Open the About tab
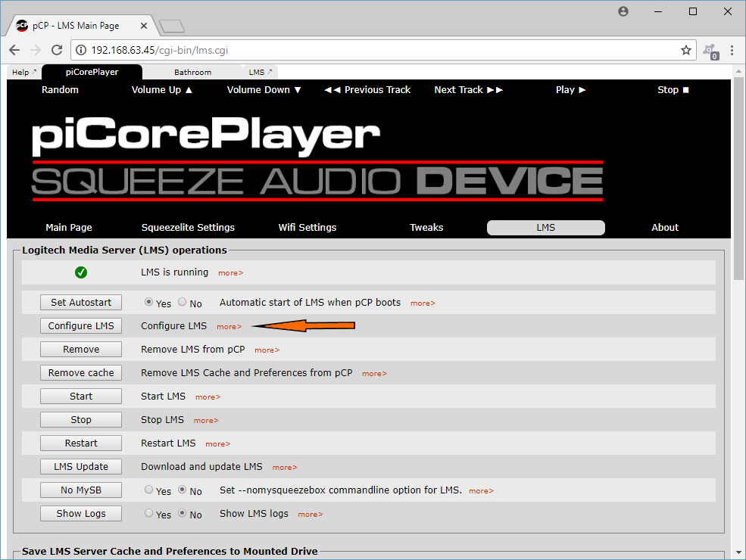Viewport: 746px width, 560px height. click(665, 227)
